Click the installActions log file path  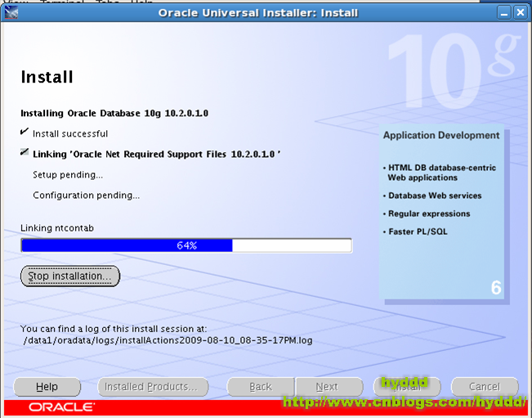[168, 340]
